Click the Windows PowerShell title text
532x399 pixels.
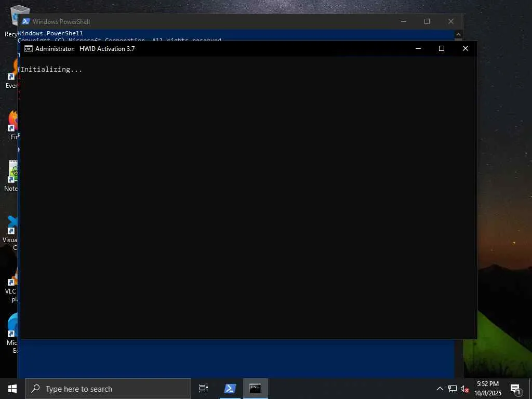click(x=61, y=22)
